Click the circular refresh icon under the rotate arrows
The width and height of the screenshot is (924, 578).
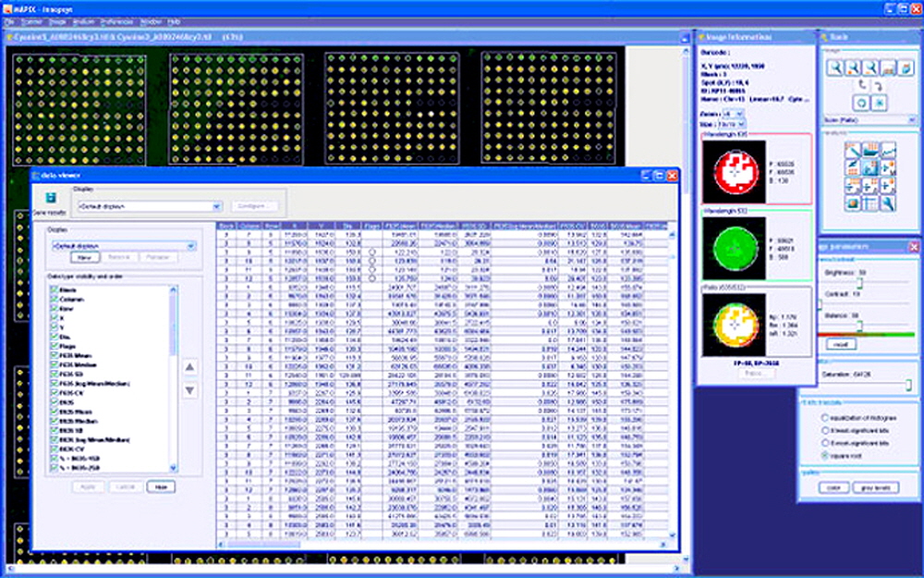click(x=861, y=103)
